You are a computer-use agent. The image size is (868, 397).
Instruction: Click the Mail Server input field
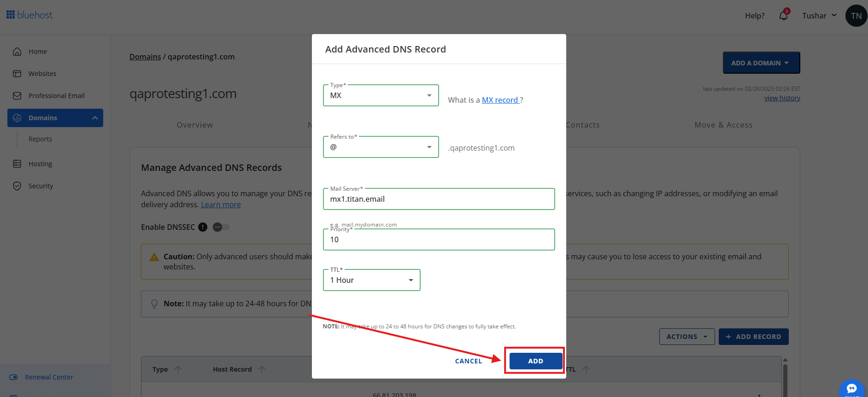(x=439, y=199)
